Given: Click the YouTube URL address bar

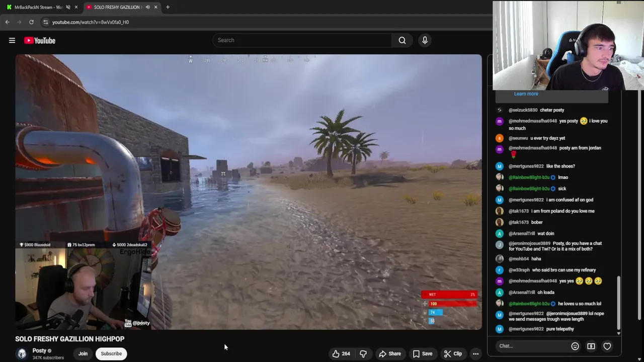Looking at the screenshot, I should [x=91, y=22].
